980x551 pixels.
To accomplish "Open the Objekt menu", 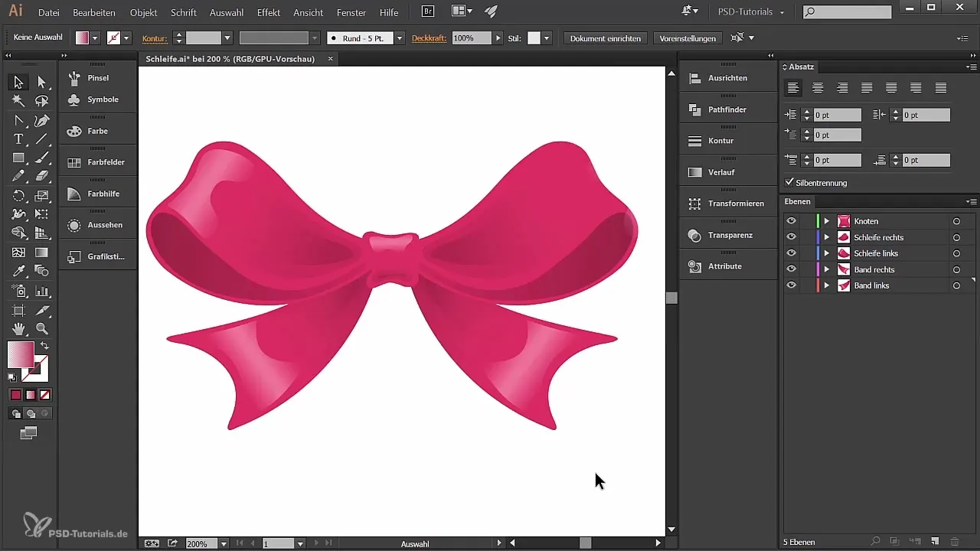I will [x=143, y=12].
